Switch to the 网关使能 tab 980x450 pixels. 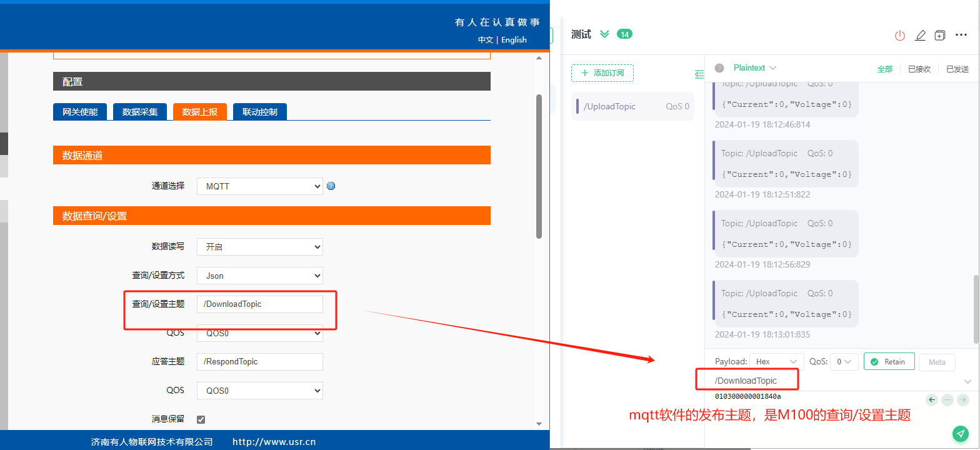click(x=80, y=112)
